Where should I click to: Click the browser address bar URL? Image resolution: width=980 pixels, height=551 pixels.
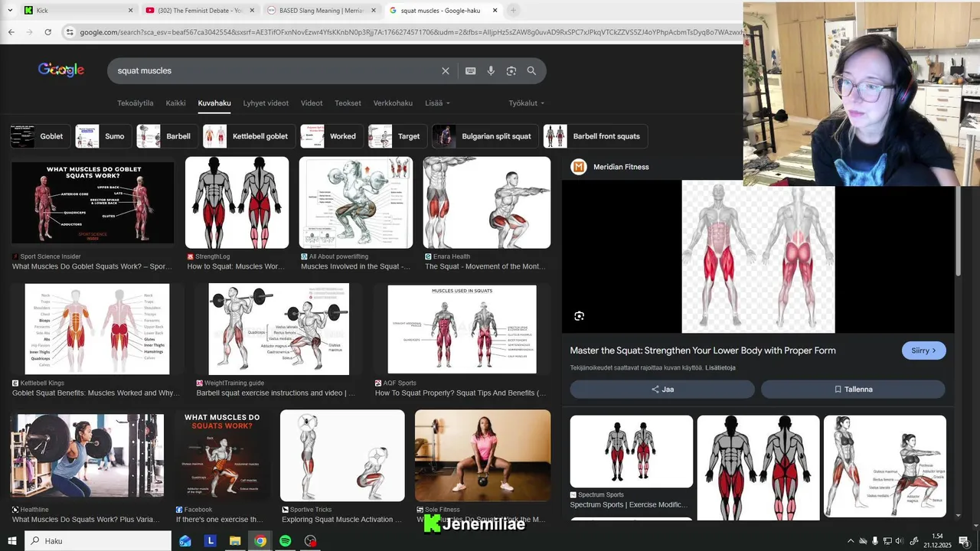(410, 32)
